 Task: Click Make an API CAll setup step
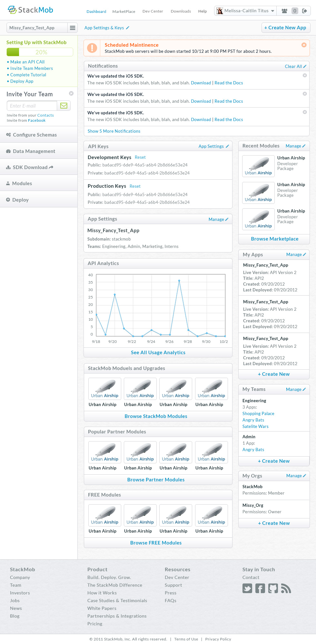27,62
